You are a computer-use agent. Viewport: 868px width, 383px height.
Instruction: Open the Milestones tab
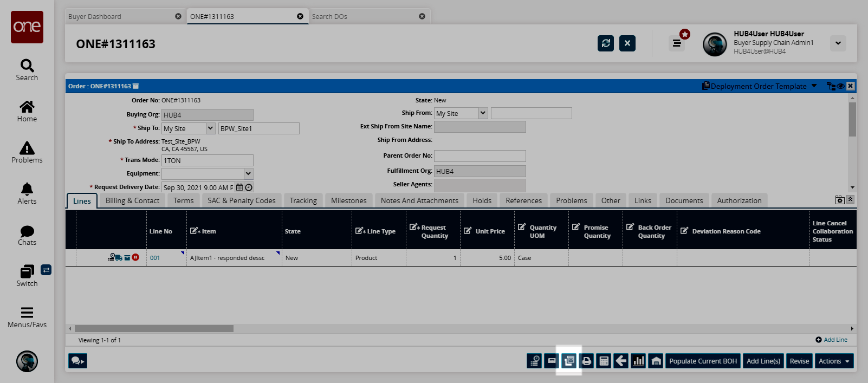(348, 200)
